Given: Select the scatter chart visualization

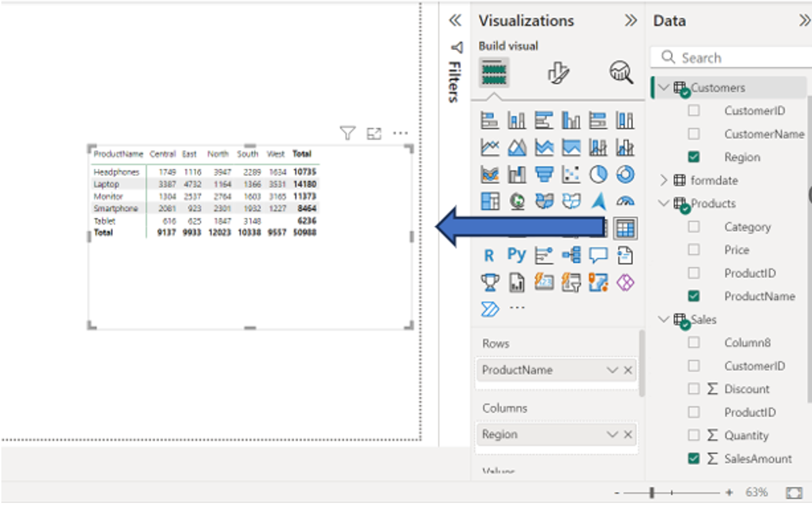Looking at the screenshot, I should click(x=570, y=174).
